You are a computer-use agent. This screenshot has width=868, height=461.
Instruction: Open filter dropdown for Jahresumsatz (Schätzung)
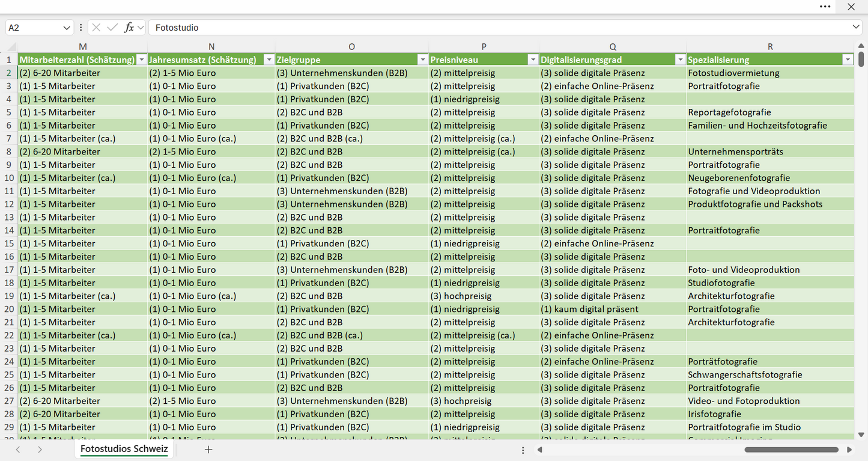click(x=268, y=60)
